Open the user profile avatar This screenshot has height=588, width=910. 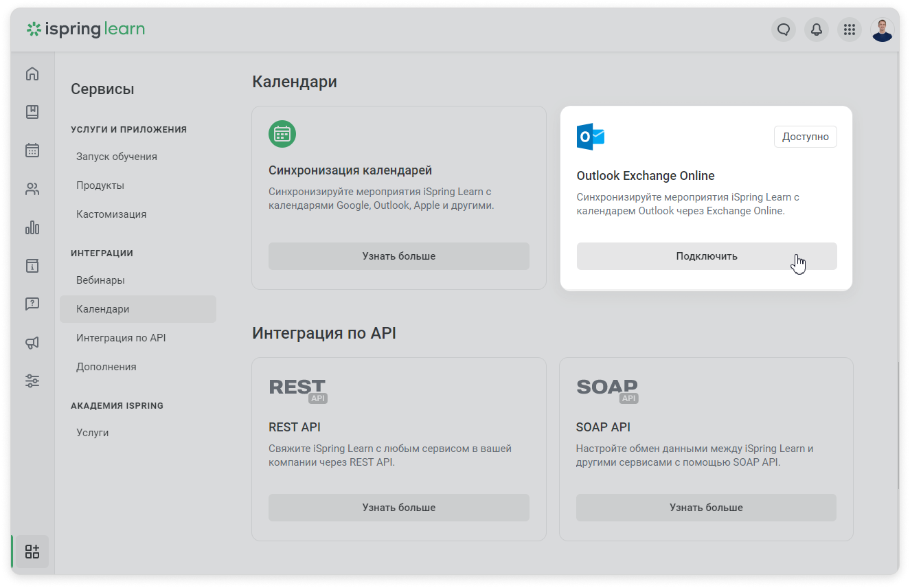[883, 30]
